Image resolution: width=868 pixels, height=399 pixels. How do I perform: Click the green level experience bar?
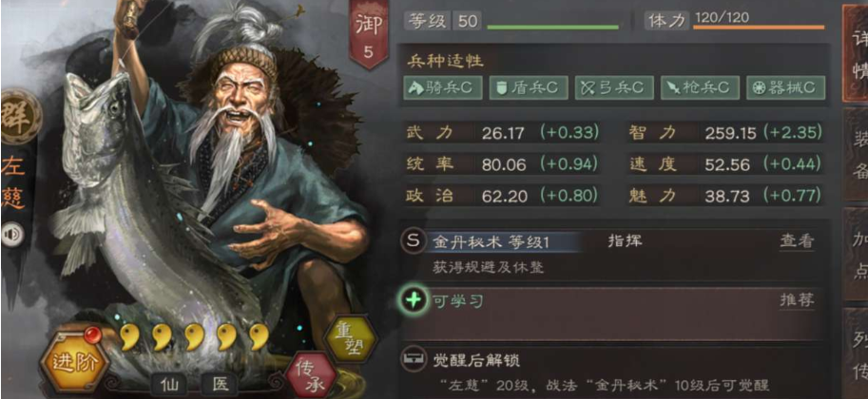click(552, 27)
